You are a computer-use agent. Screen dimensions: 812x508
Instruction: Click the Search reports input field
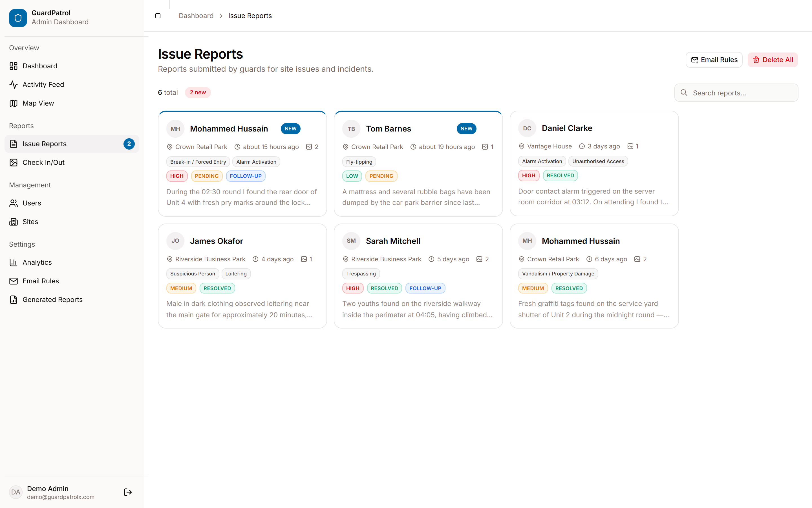point(736,93)
